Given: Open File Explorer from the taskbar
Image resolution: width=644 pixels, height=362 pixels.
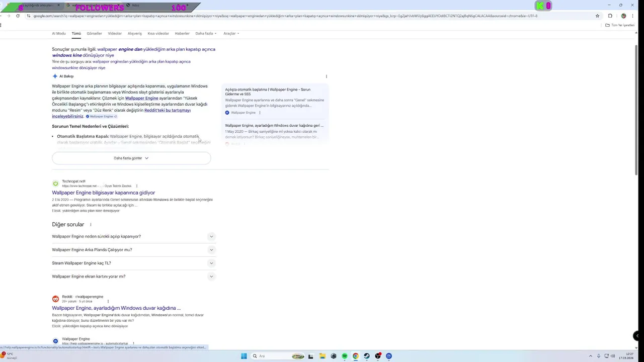Looking at the screenshot, I should (x=322, y=356).
